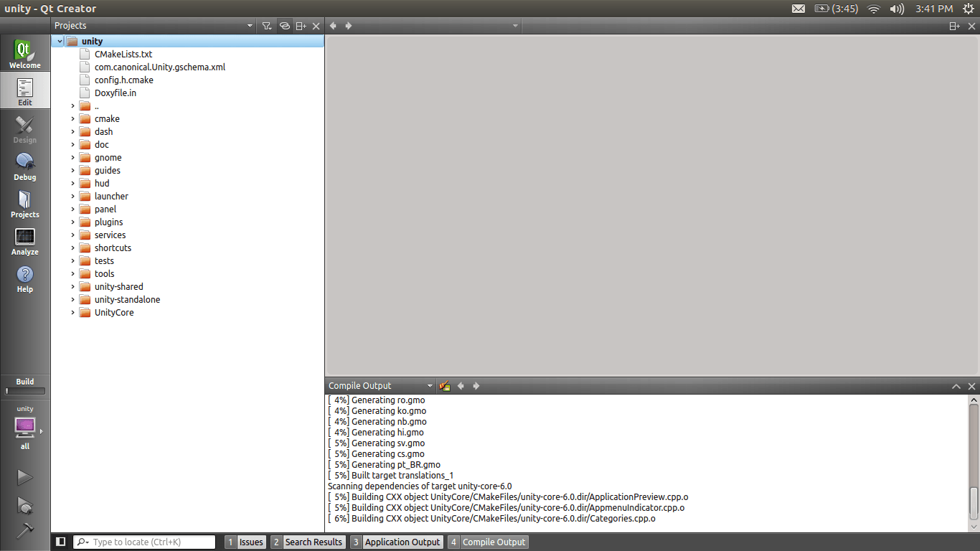Select com.canonical.Unity.gschema.xml file
Image resolution: width=980 pixels, height=551 pixels.
[x=160, y=67]
